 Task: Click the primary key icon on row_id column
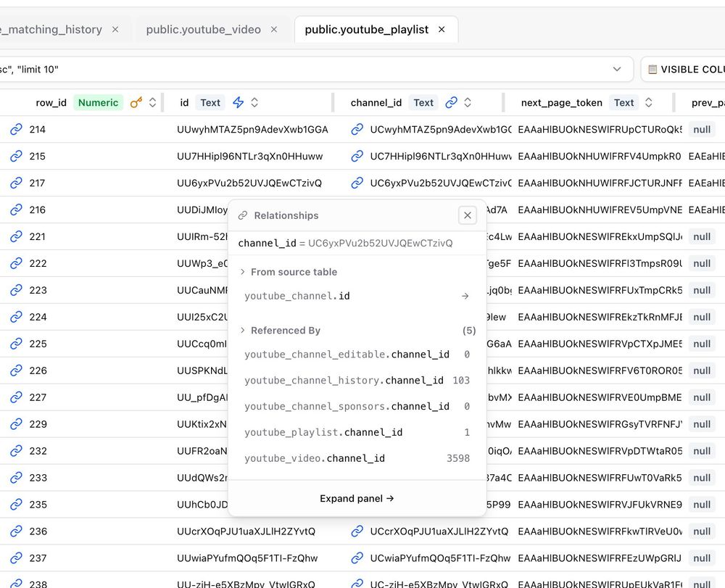[136, 103]
